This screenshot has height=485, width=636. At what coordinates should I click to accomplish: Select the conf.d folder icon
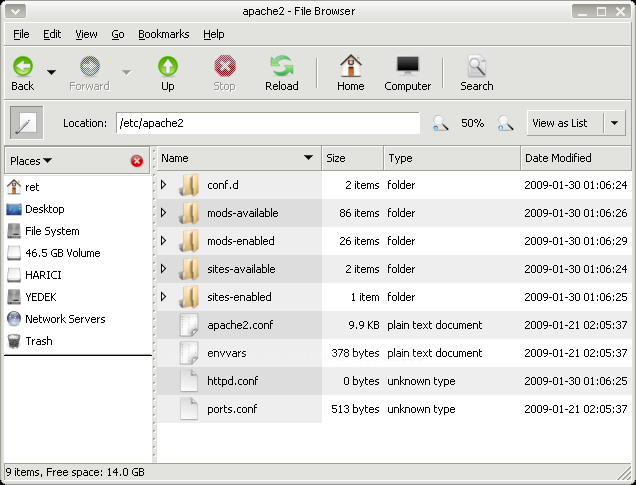189,185
